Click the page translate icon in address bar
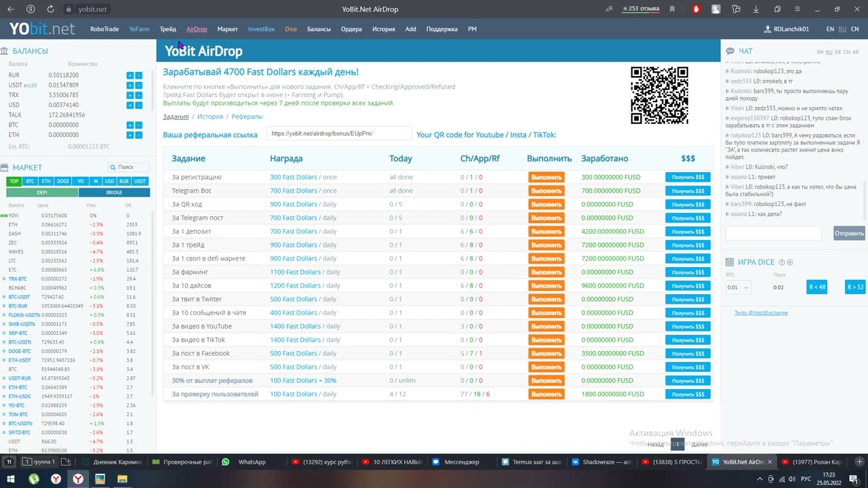This screenshot has height=488, width=868. tap(609, 9)
